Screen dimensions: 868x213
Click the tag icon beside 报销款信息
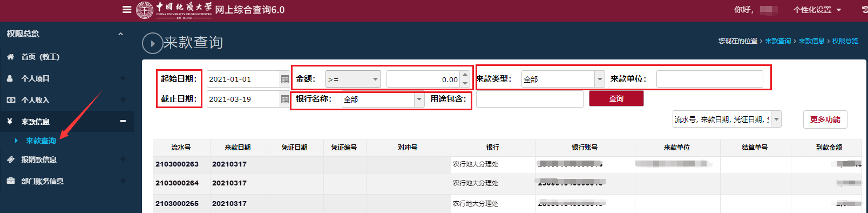click(10, 159)
